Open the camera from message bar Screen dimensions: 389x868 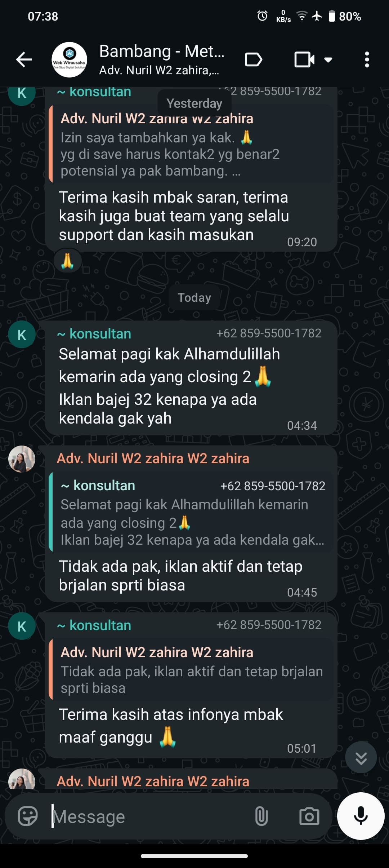tap(309, 816)
